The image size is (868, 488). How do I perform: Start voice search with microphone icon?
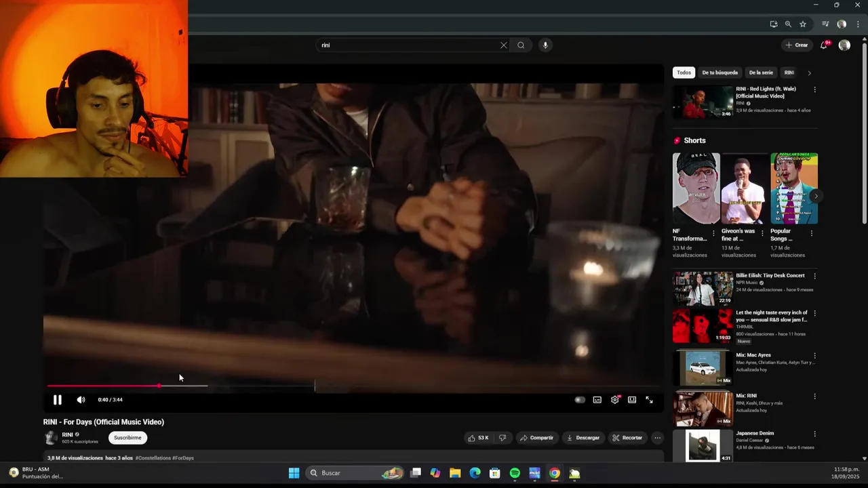545,45
